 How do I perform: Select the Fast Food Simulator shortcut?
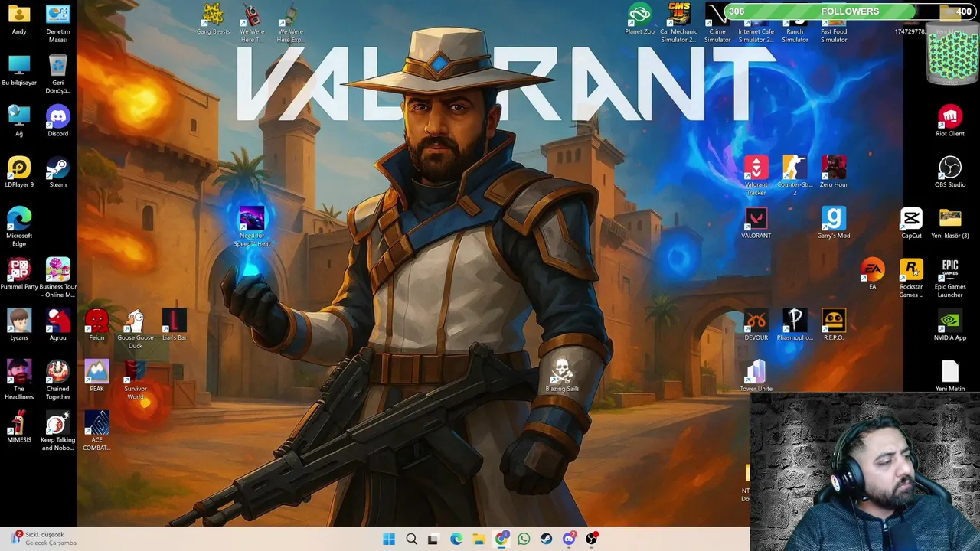[834, 24]
